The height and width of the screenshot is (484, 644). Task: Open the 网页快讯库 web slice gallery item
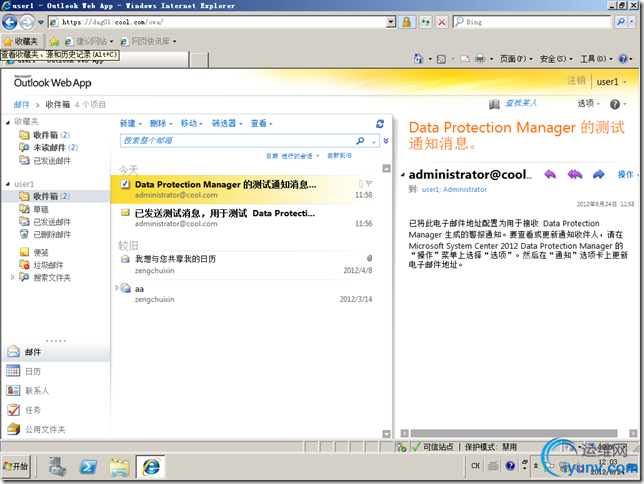pyautogui.click(x=148, y=41)
